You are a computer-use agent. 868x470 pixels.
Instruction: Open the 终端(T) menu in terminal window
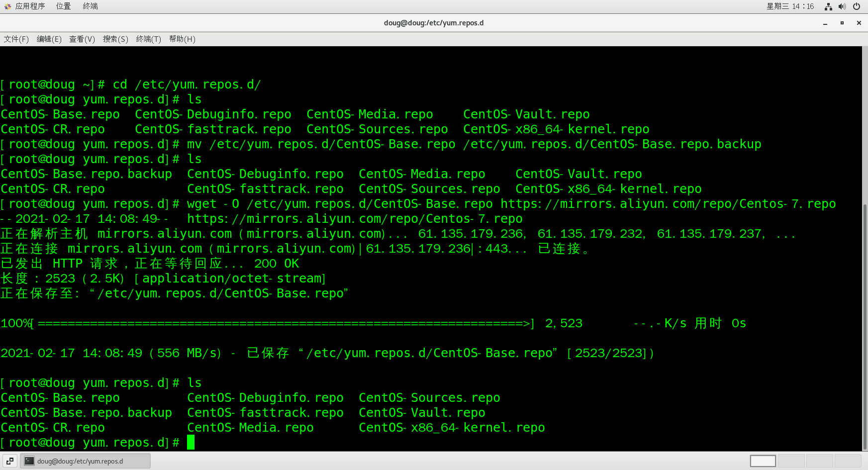149,39
